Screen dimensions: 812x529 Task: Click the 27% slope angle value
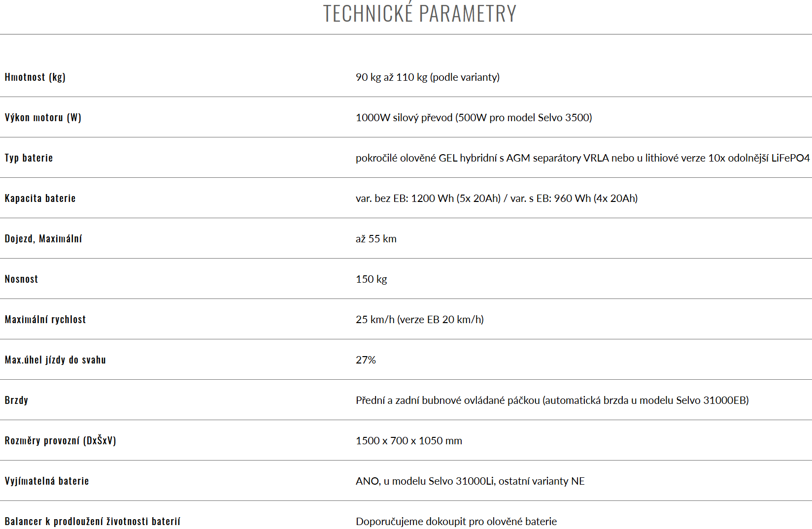click(366, 360)
